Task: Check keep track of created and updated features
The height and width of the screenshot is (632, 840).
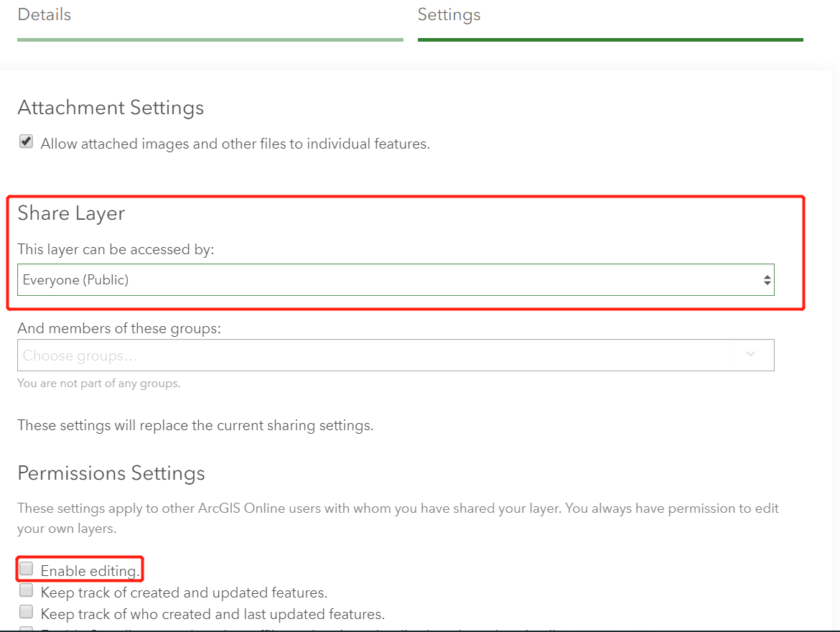Action: (x=26, y=589)
